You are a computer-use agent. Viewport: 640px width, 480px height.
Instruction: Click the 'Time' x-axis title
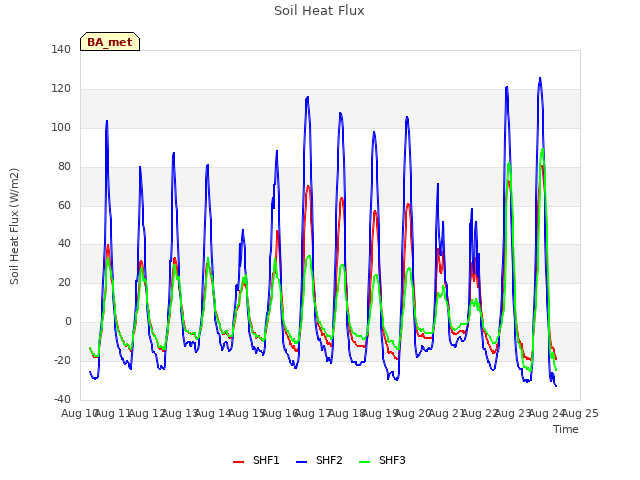(566, 429)
